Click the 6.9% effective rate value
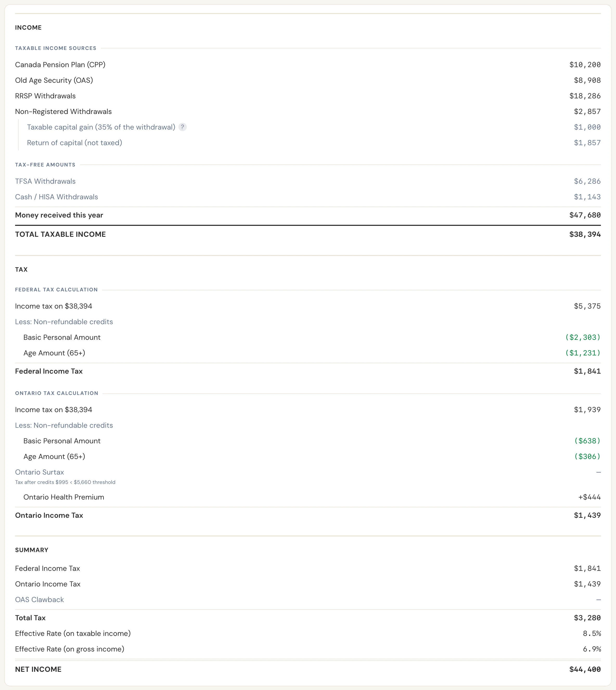The width and height of the screenshot is (616, 690). pos(592,649)
